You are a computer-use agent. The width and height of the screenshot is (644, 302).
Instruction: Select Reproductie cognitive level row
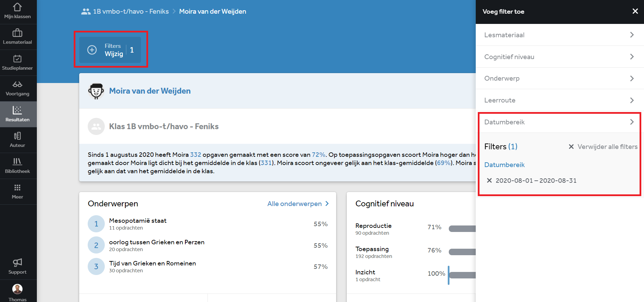click(415, 229)
